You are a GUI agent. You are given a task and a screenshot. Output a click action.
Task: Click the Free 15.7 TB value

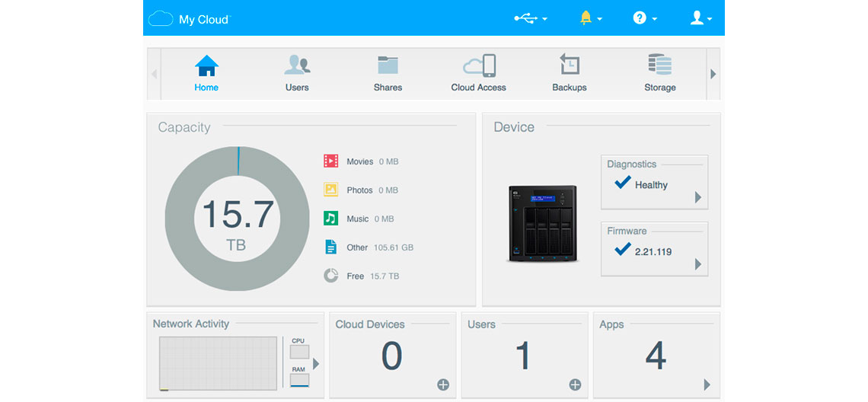point(385,276)
